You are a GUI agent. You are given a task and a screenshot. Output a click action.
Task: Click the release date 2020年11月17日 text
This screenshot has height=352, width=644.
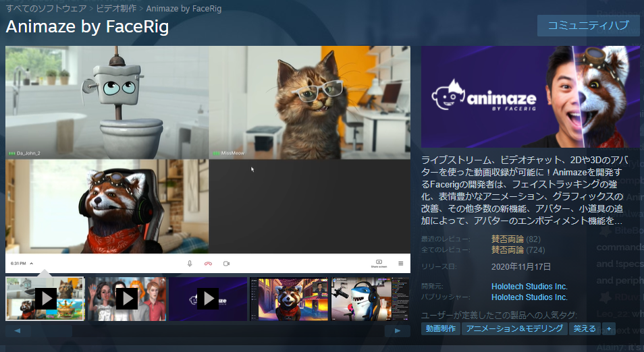click(520, 266)
